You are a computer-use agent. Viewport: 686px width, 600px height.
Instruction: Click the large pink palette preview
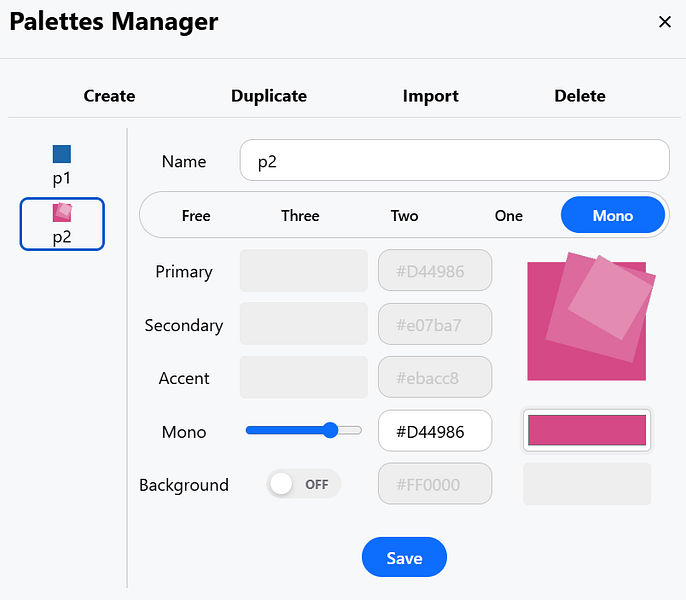pos(590,316)
